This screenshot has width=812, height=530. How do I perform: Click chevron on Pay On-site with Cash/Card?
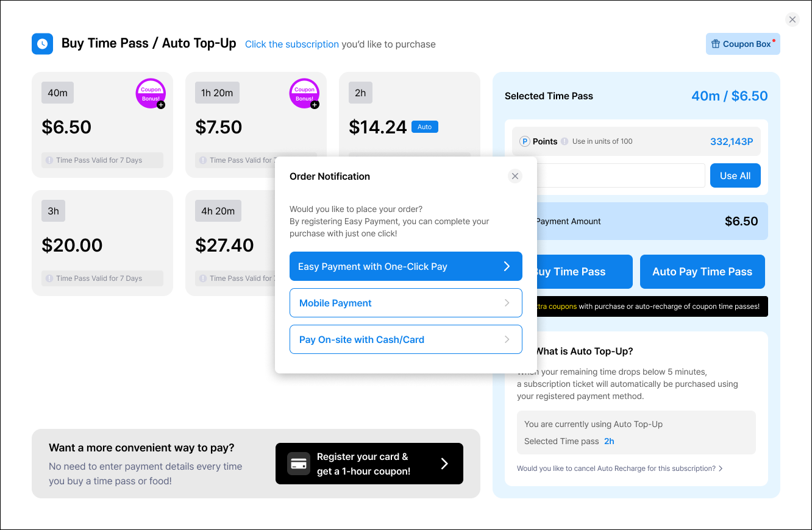point(507,339)
